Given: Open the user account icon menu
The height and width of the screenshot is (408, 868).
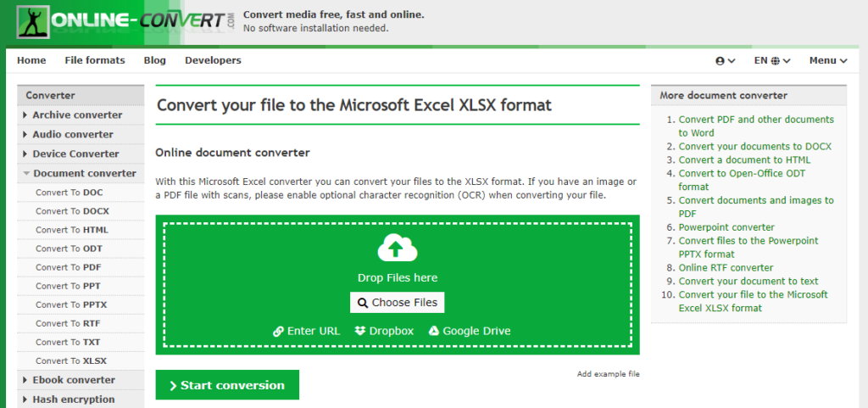Looking at the screenshot, I should (x=726, y=61).
